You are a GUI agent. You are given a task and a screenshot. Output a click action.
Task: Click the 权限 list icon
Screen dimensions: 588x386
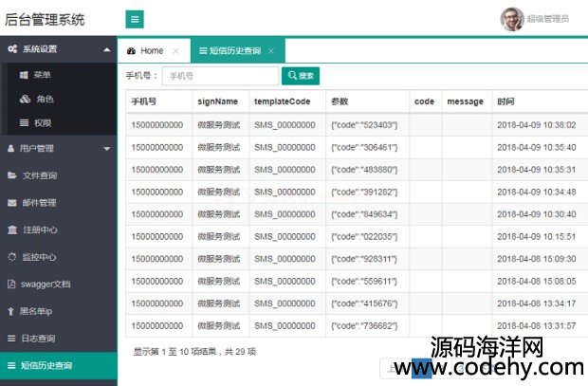pos(24,122)
